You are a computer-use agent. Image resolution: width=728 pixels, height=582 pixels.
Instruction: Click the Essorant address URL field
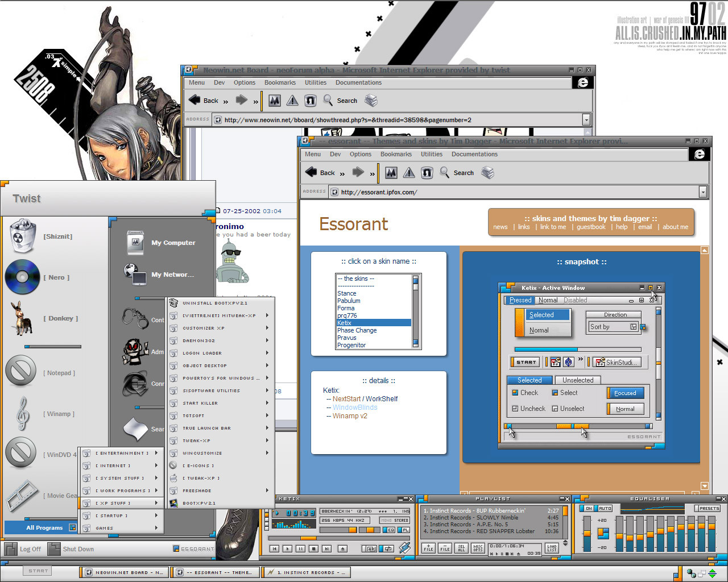514,192
